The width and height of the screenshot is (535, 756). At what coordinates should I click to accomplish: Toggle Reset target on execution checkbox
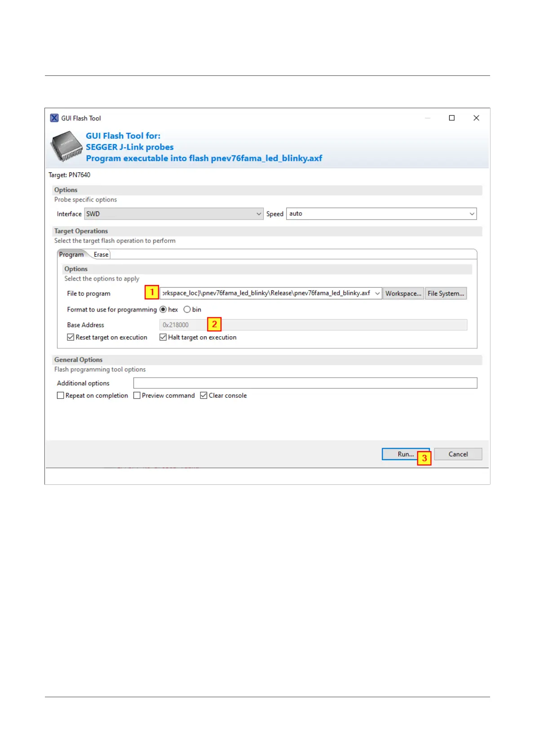pos(71,337)
